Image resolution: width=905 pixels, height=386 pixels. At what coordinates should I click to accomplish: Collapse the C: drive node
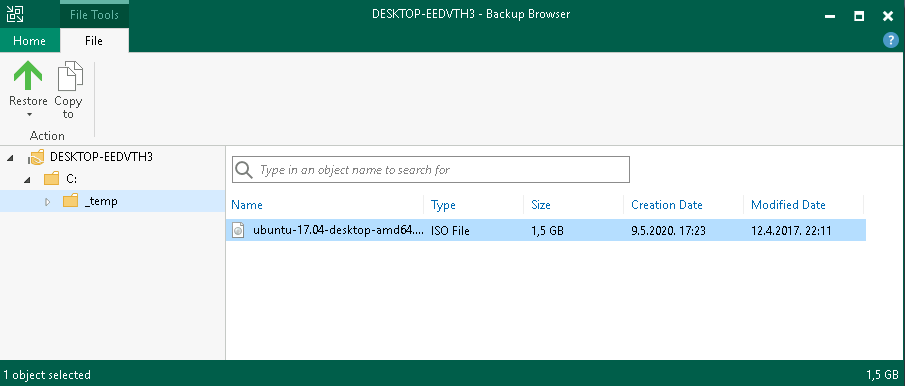coord(27,179)
